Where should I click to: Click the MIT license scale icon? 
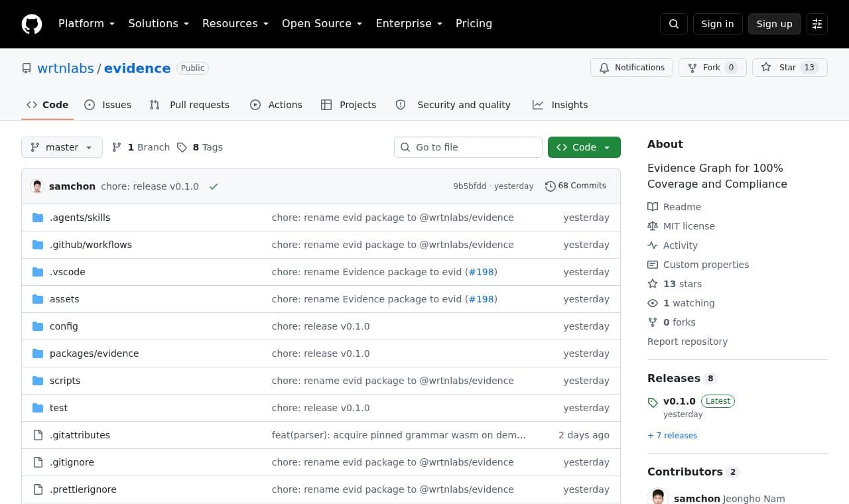tap(653, 226)
